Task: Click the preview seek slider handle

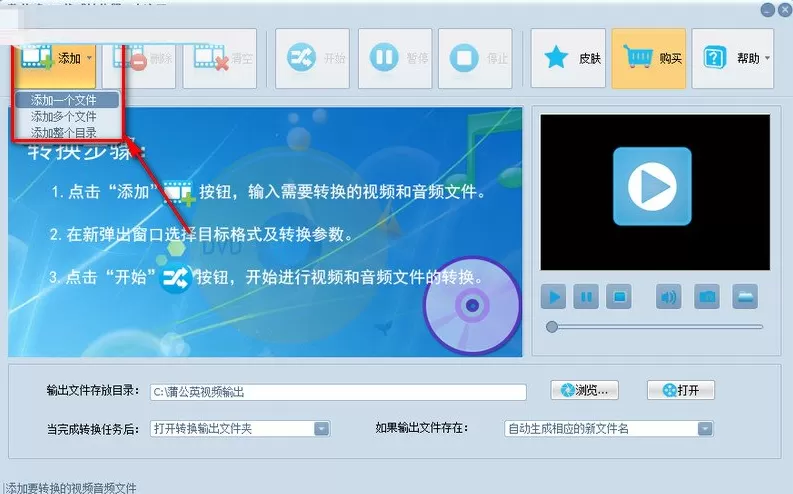Action: 552,327
